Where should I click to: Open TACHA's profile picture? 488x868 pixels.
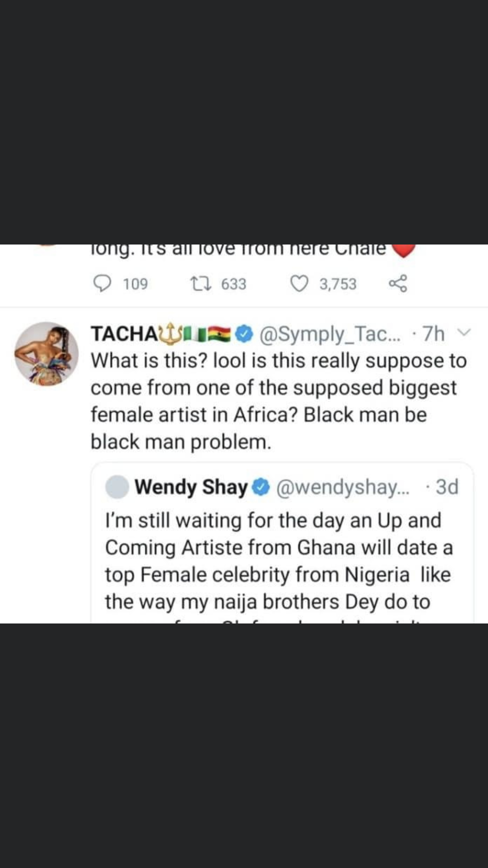(46, 354)
